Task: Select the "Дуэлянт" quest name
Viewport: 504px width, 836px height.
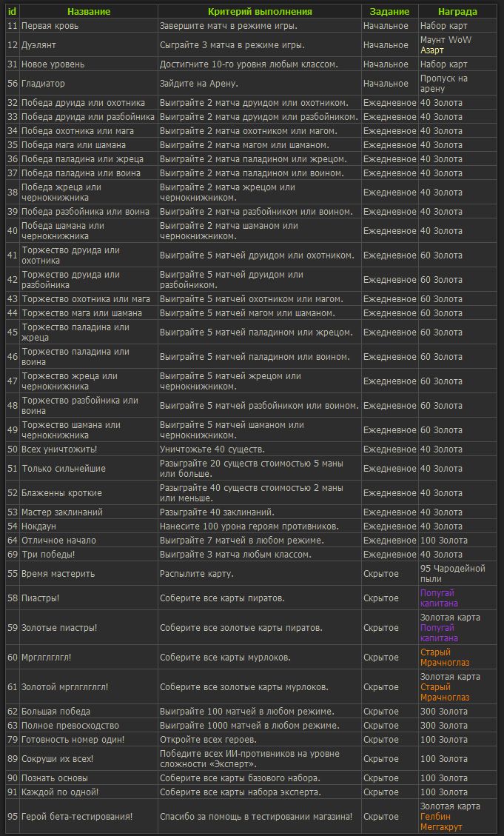Action: pos(38,44)
